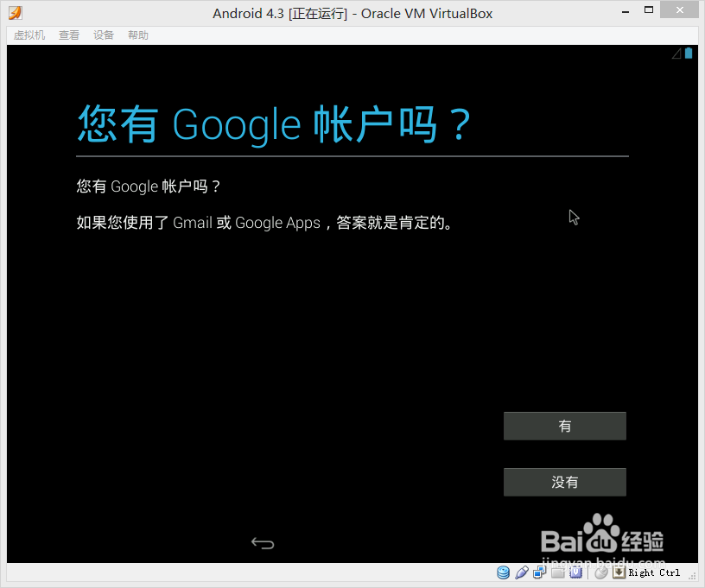Click the small white 您有 Google 帐户吗？ line
Screen dimensions: 705x588
coord(149,187)
